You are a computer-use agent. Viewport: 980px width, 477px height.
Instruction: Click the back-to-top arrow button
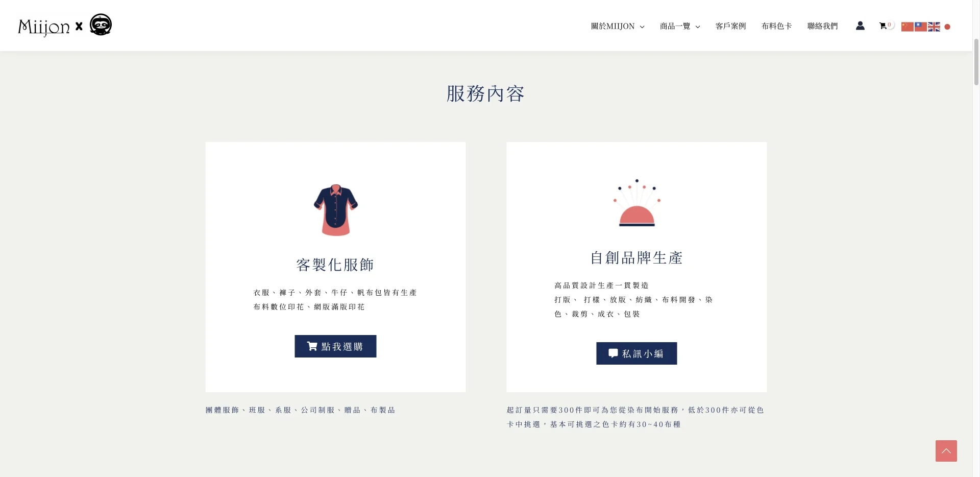coord(946,451)
